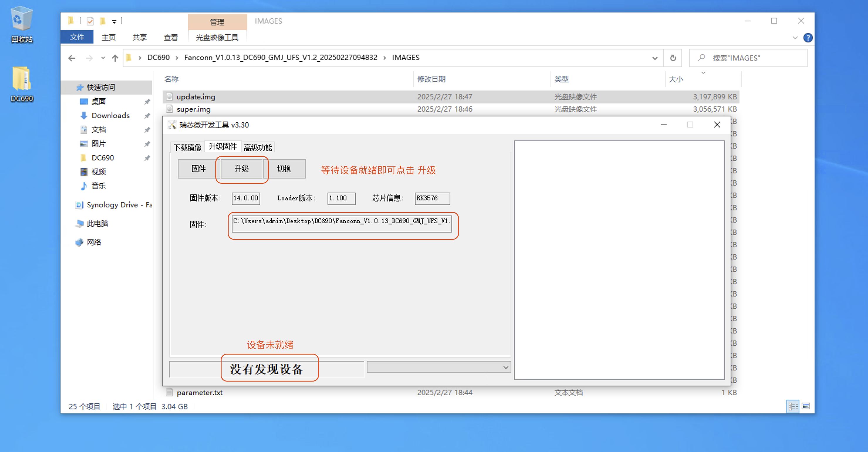Expand the Fanconn folder breadcrumb chevron
Image resolution: width=868 pixels, height=452 pixels.
coord(384,58)
